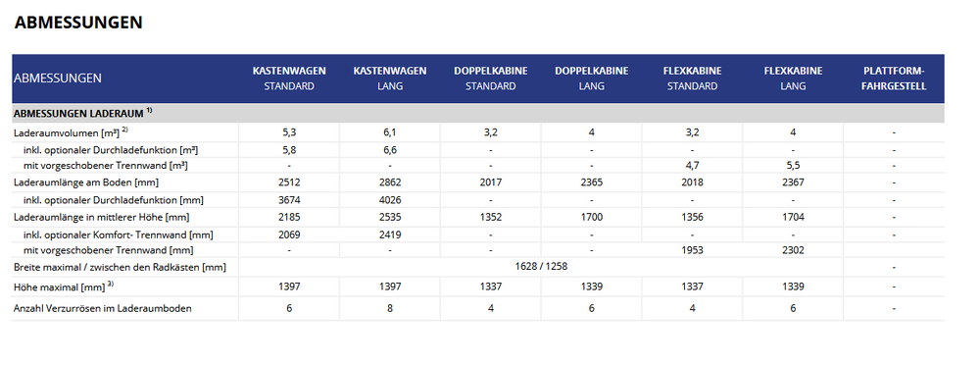Select the Plattform-Fahrgestell column header

click(x=893, y=78)
